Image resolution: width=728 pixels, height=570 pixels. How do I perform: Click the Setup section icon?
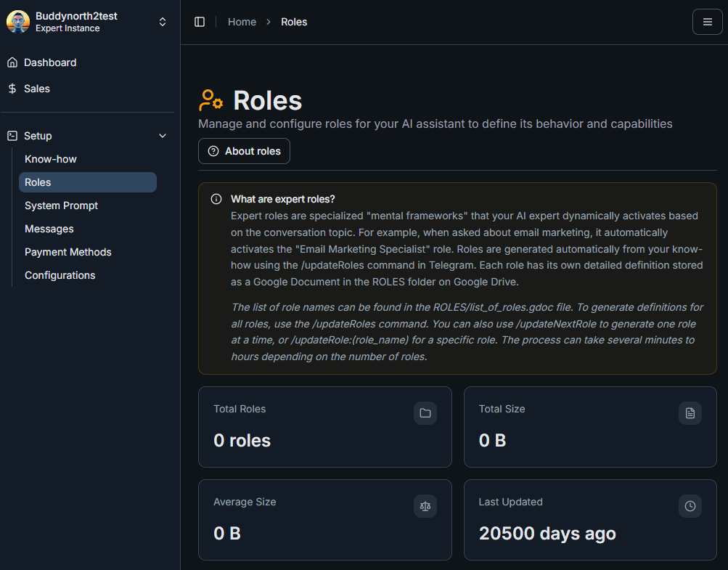[x=11, y=136]
